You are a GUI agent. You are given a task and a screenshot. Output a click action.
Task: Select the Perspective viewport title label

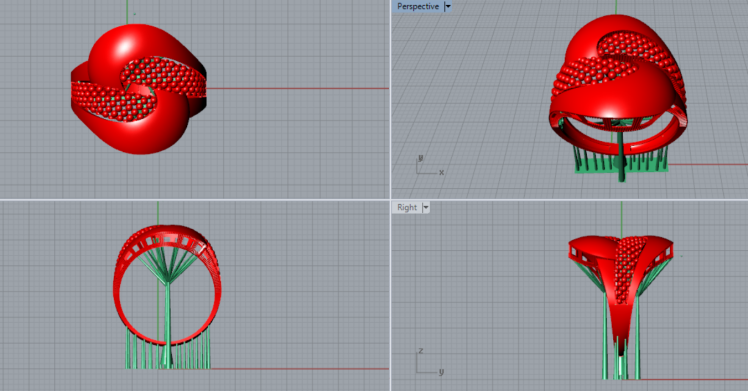pos(418,6)
